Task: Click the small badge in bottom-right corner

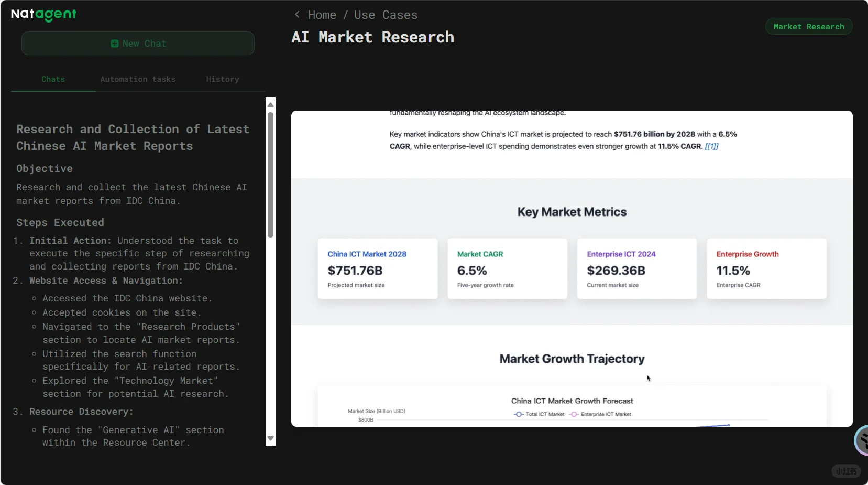Action: click(846, 471)
